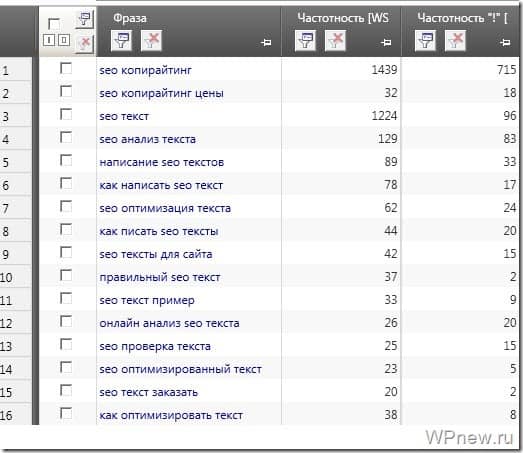Sort by Частотность [WS header

pos(343,18)
